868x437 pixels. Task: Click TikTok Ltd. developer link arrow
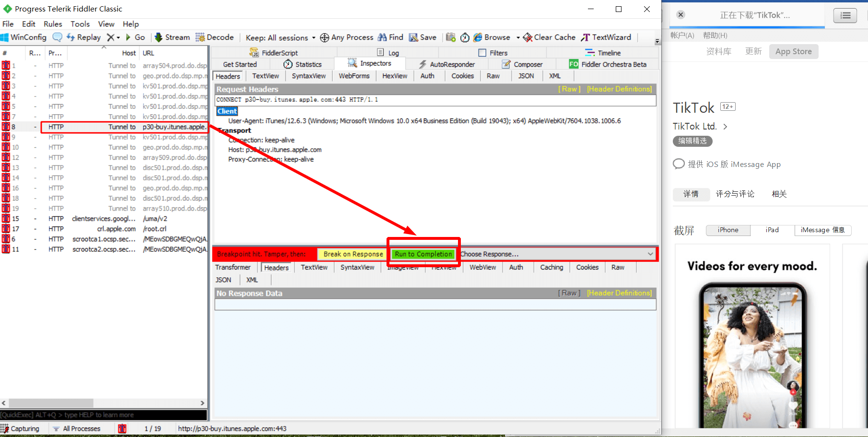point(725,127)
